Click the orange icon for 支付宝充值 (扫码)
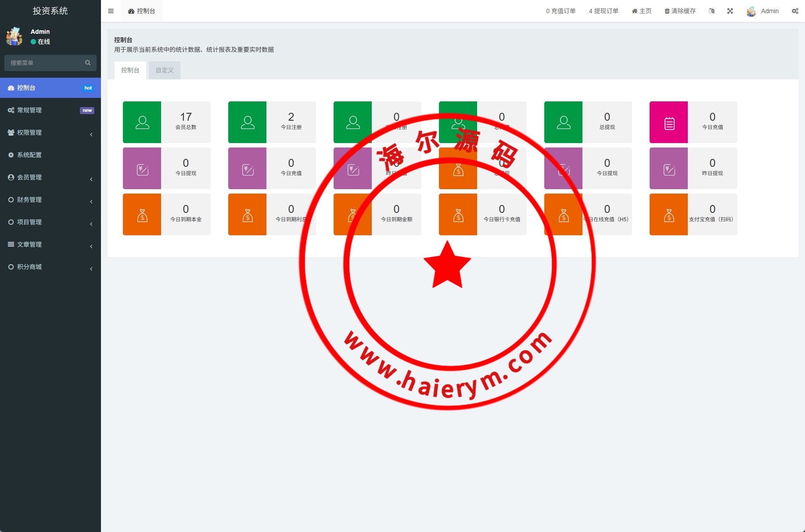The width and height of the screenshot is (805, 532). [x=668, y=214]
